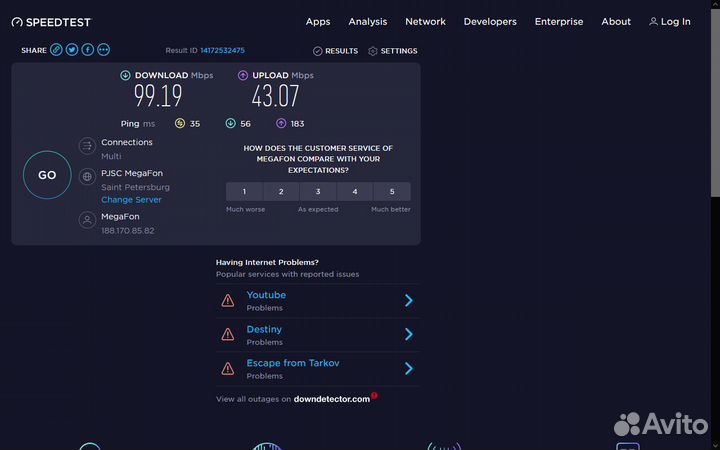Viewport: 720px width, 450px height.
Task: Rate MegaFon customer service as 4
Action: (354, 191)
